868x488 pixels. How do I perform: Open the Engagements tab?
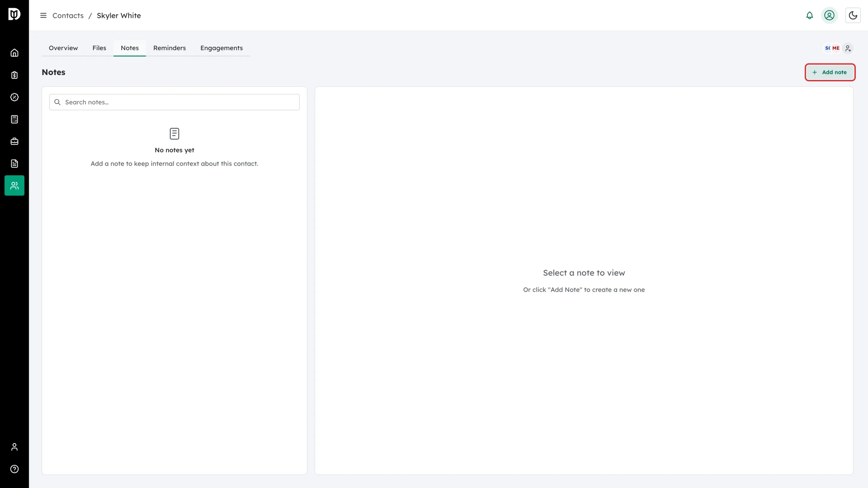221,48
